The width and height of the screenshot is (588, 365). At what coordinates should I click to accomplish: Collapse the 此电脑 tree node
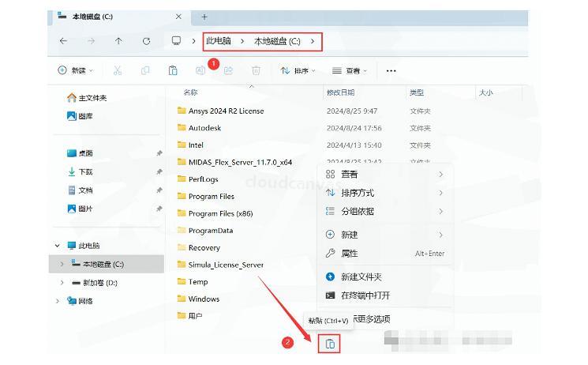[x=58, y=246]
